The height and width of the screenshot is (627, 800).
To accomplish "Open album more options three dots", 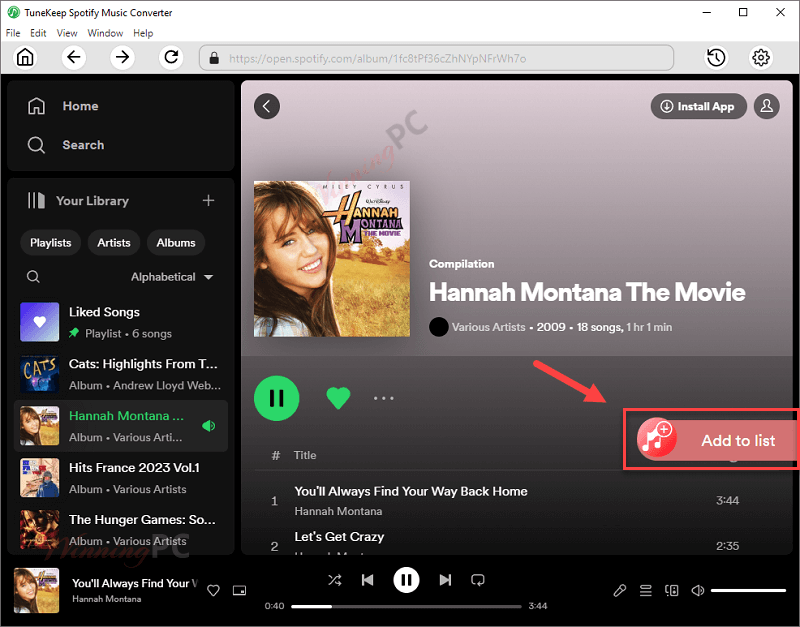I will pos(384,398).
